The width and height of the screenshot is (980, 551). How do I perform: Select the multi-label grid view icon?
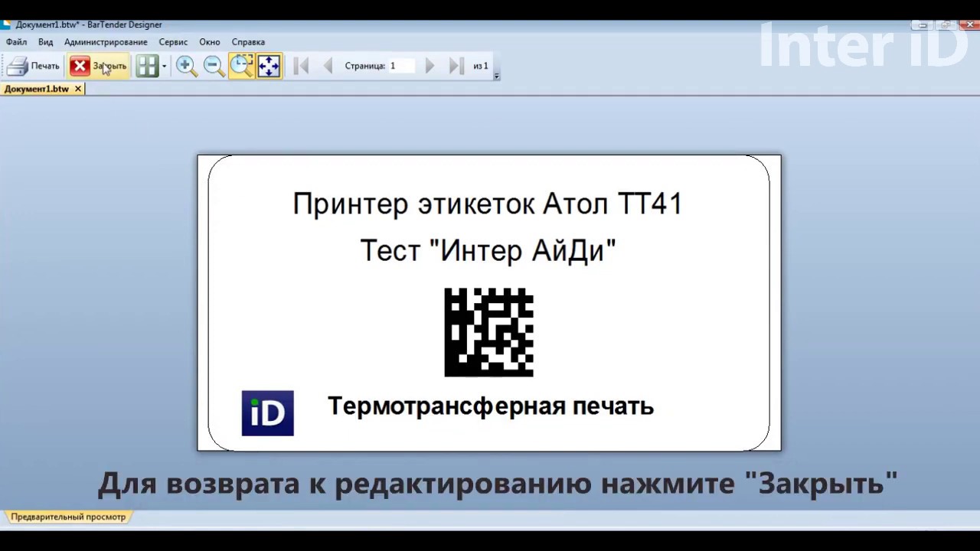(x=147, y=66)
